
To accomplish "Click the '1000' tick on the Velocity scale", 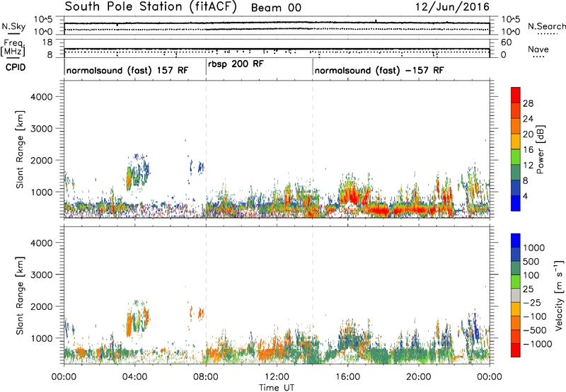I will (x=533, y=248).
